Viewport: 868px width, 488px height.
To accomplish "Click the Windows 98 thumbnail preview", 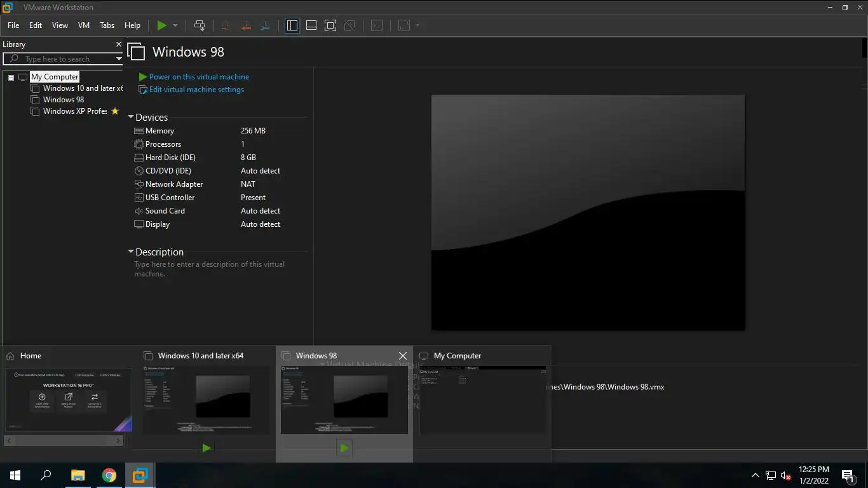I will [x=344, y=400].
